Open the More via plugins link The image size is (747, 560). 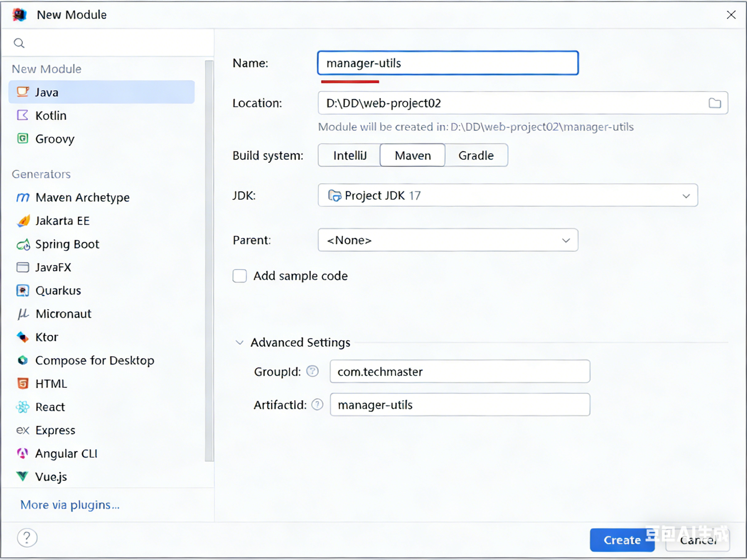point(70,505)
